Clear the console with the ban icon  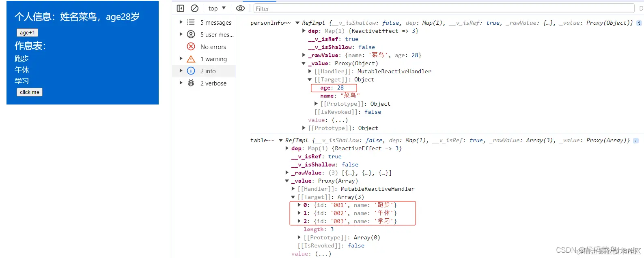tap(194, 8)
